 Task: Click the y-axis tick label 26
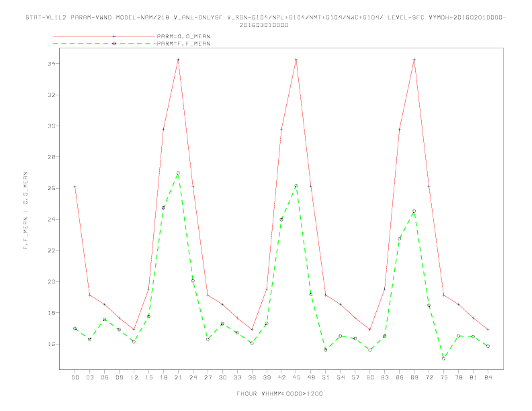(52, 188)
